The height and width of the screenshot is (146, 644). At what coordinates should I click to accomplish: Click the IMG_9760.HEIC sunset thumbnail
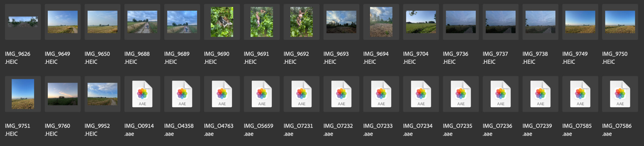[x=63, y=94]
